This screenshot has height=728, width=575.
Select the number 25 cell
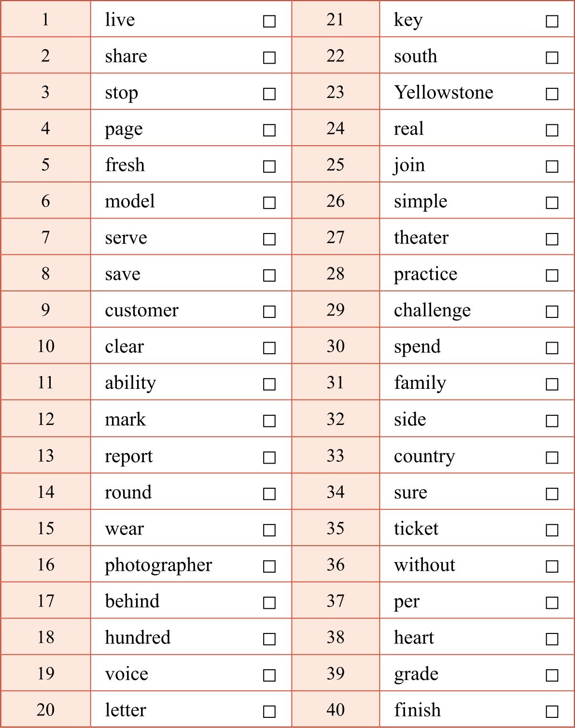click(336, 165)
